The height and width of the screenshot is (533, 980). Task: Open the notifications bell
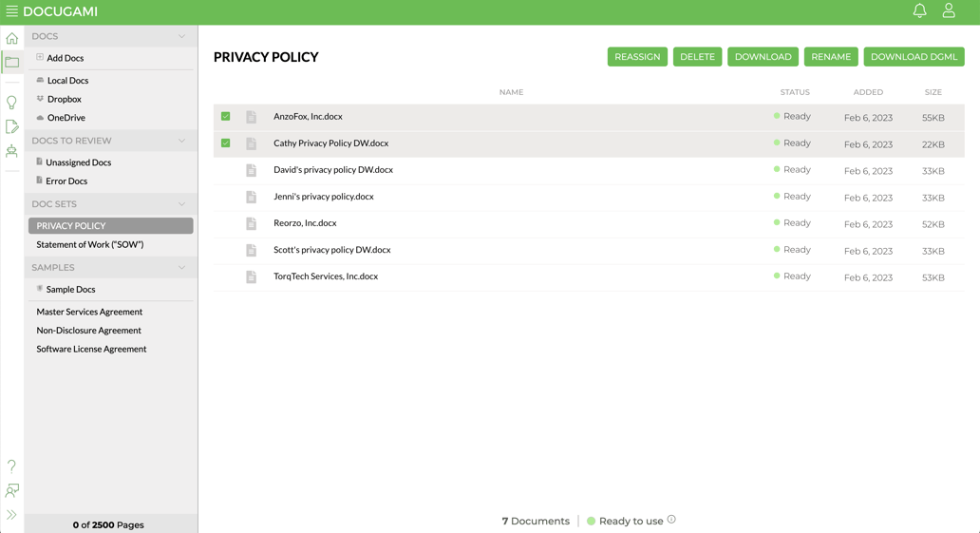[x=919, y=11]
